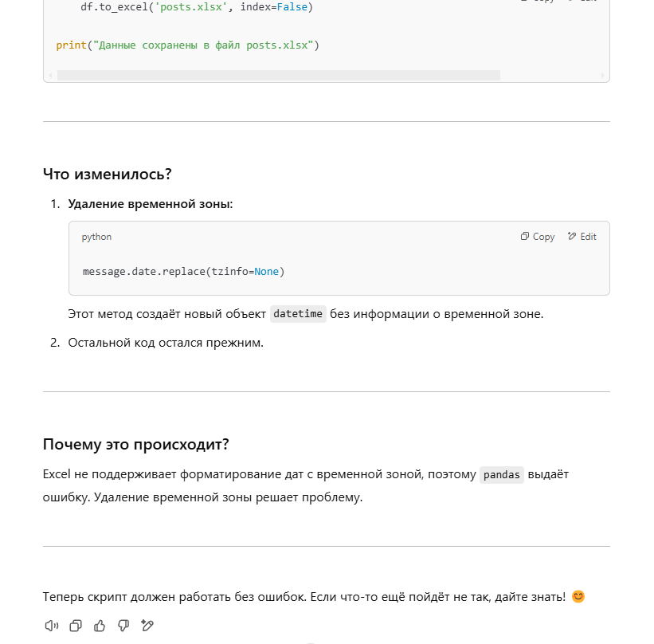Give the response a thumbs up
Image resolution: width=654 pixels, height=644 pixels.
click(x=100, y=626)
